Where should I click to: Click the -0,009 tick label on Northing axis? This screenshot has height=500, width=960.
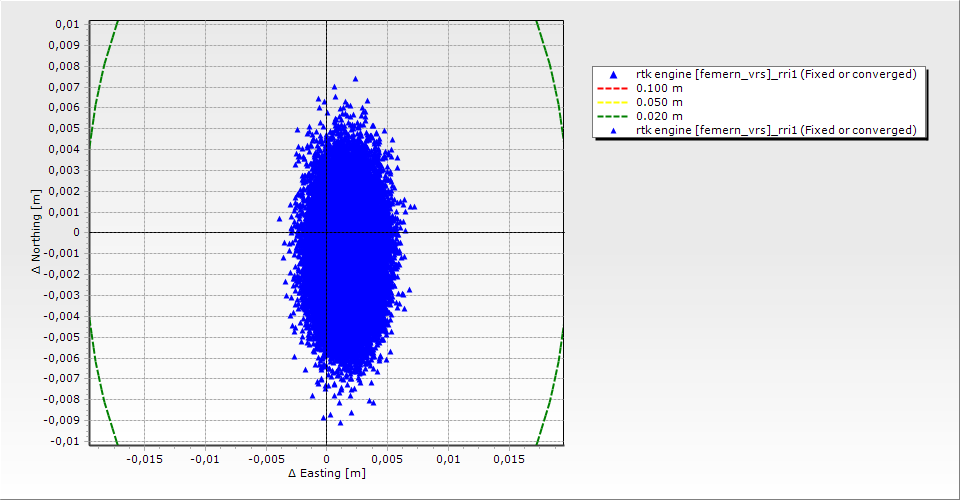click(x=64, y=420)
